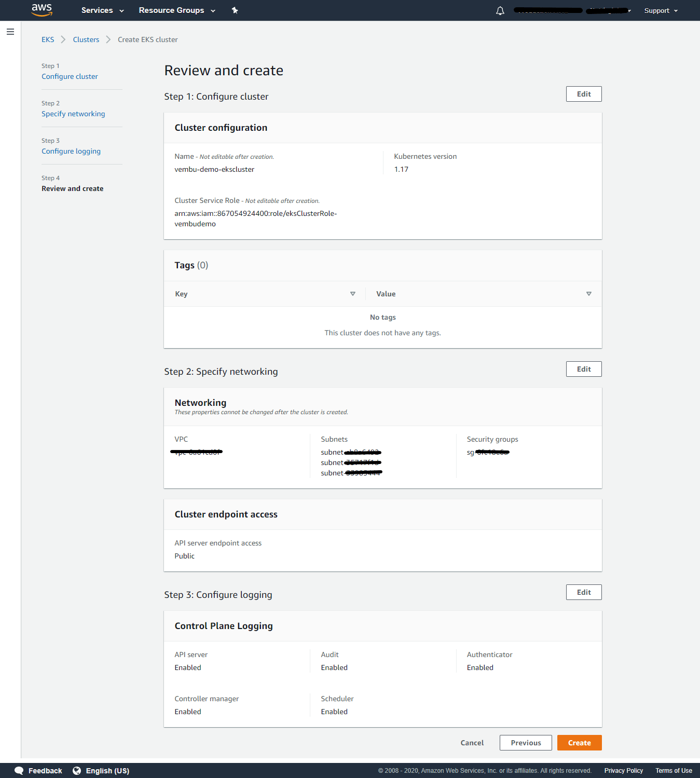
Task: Go back with the Previous button
Action: 526,743
